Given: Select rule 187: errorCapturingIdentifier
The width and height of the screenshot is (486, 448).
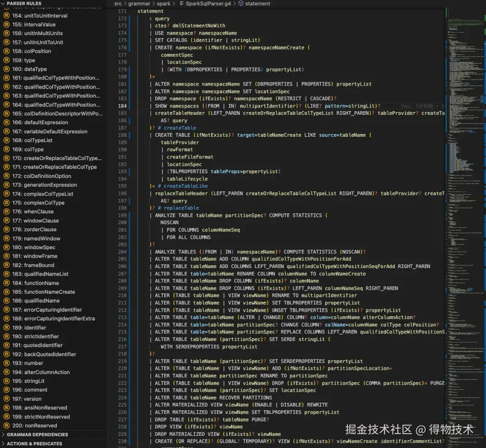Looking at the screenshot, I should pyautogui.click(x=47, y=310).
